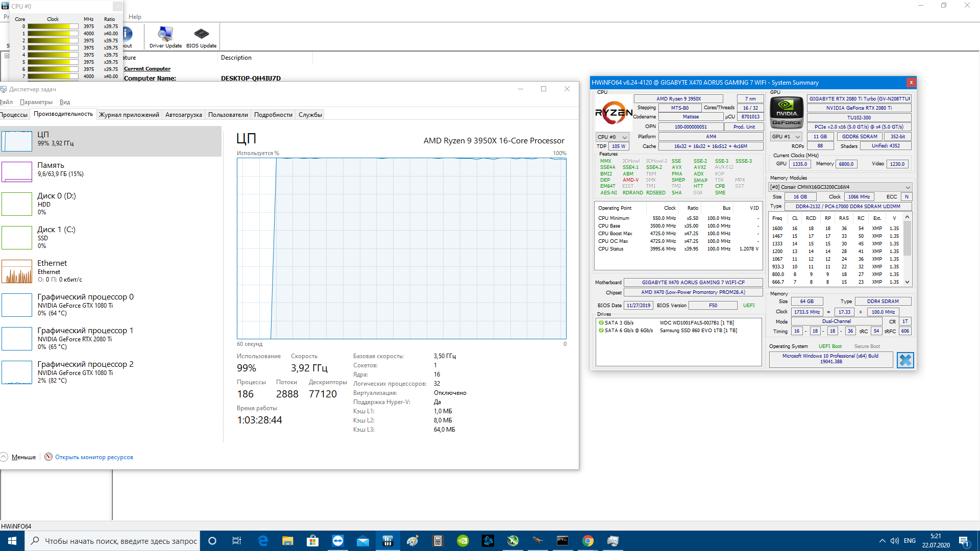Image resolution: width=980 pixels, height=551 pixels.
Task: Click the Открыть монитор ресурсов link
Action: 93,457
